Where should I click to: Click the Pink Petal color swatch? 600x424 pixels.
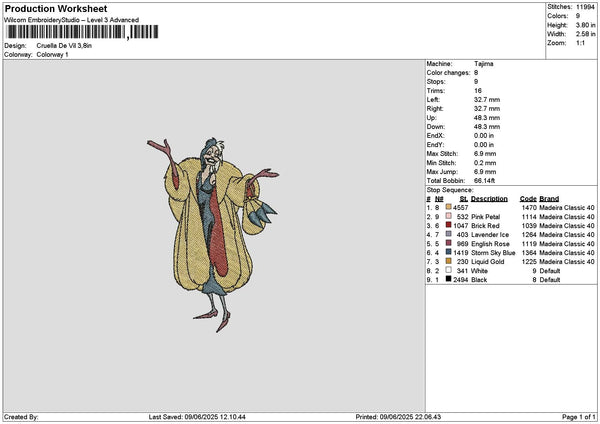click(449, 216)
